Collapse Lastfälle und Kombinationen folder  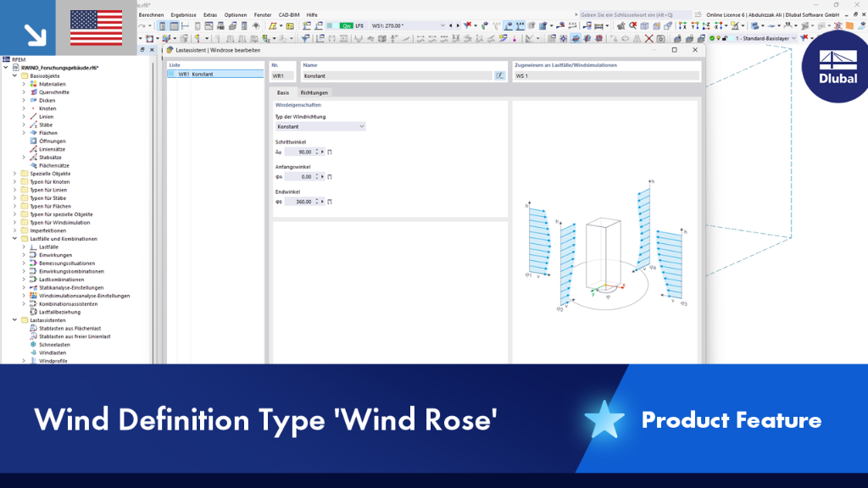coord(15,239)
